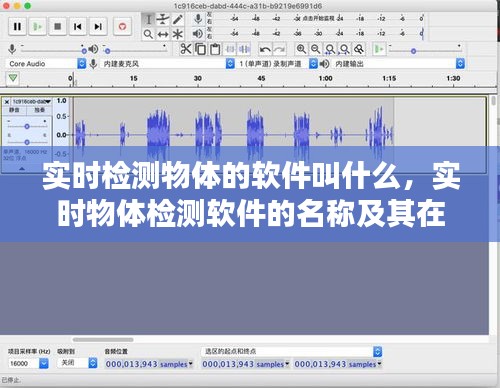Viewport: 500px width, 388px height.
Task: Select the Draw pencil tool
Action: click(178, 20)
